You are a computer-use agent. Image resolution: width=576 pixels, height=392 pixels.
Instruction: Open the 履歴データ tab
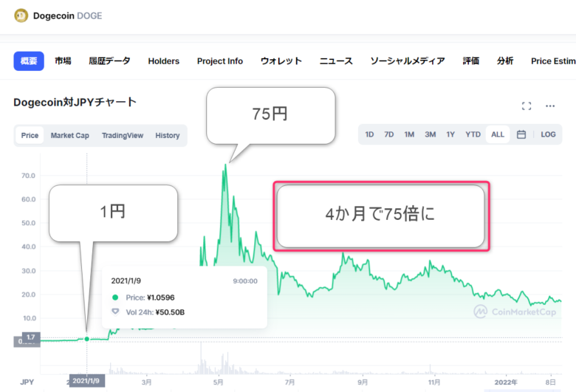pos(109,61)
